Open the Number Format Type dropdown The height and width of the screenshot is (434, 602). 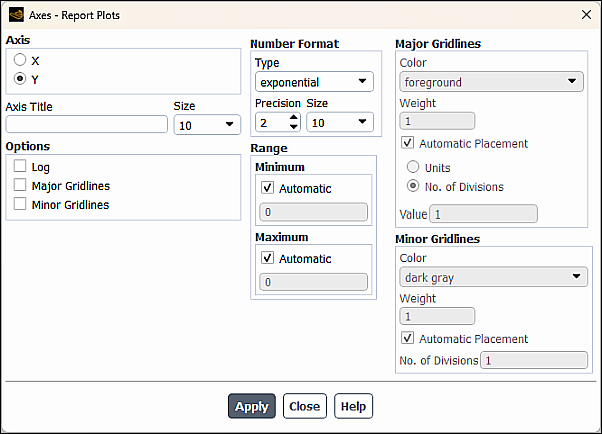[x=314, y=82]
